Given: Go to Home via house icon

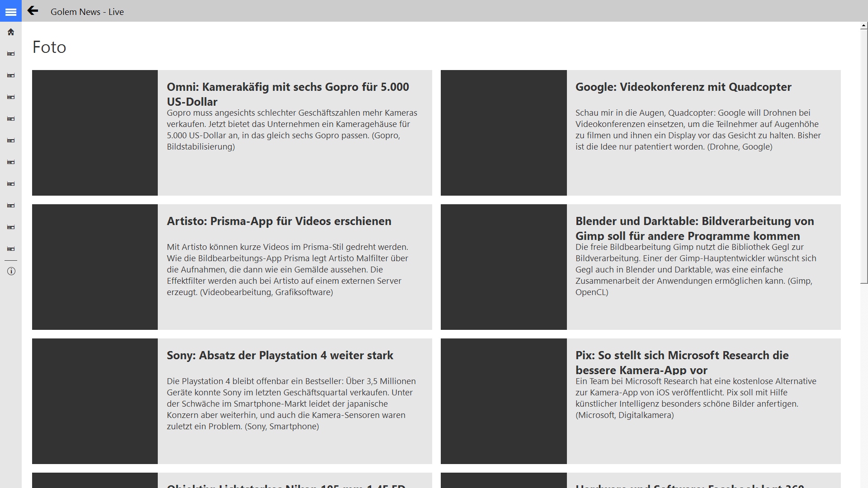Looking at the screenshot, I should tap(11, 32).
